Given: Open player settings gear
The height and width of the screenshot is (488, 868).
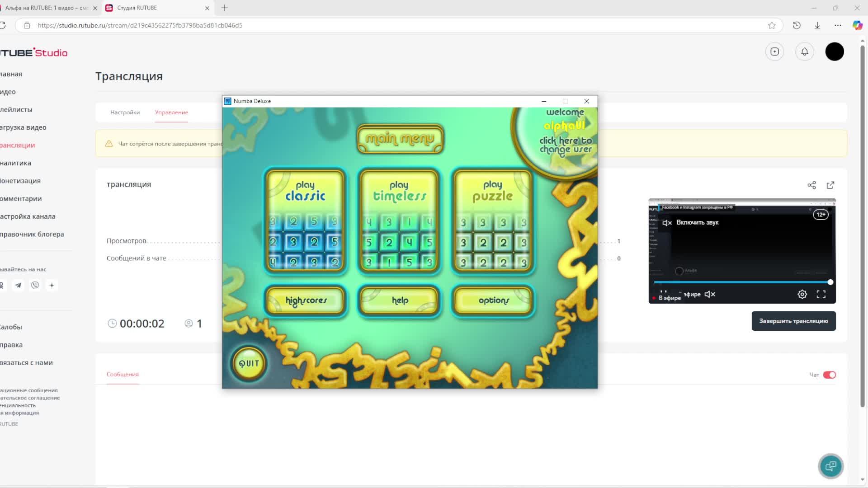Looking at the screenshot, I should click(802, 295).
